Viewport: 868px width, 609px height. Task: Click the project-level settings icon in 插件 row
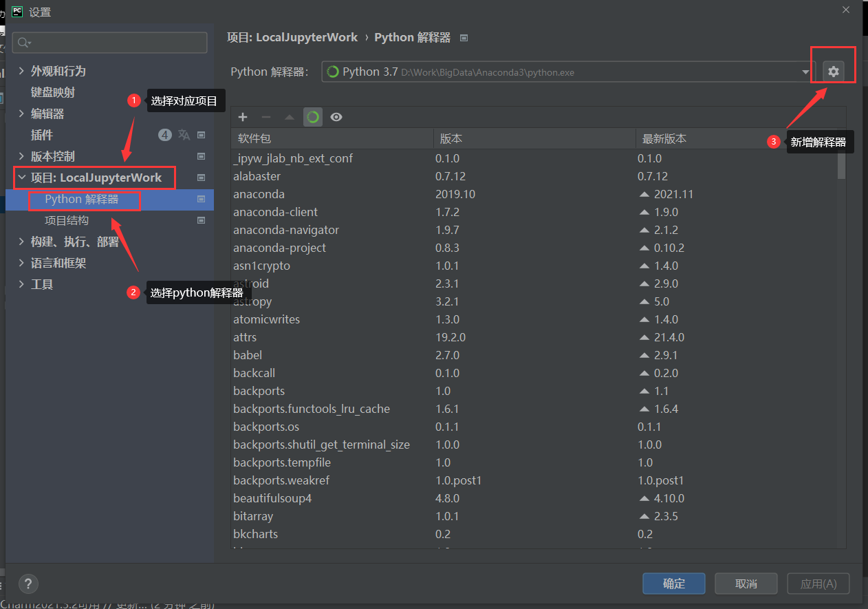pyautogui.click(x=202, y=135)
